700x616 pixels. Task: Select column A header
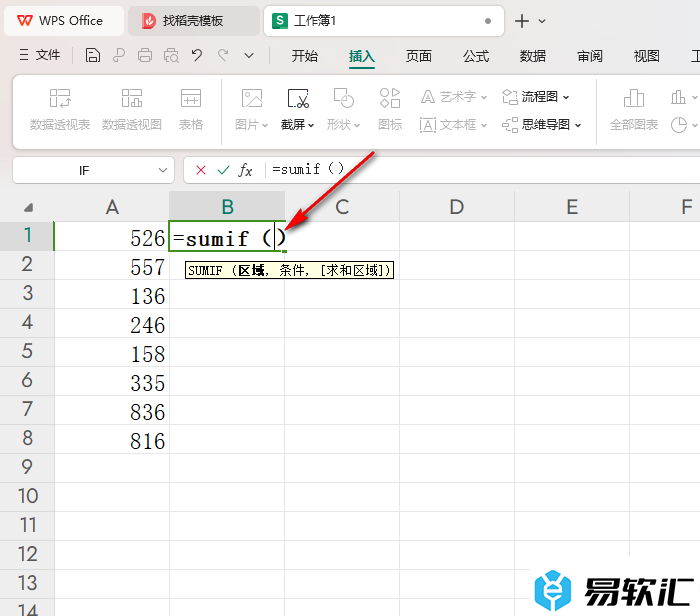tap(112, 207)
